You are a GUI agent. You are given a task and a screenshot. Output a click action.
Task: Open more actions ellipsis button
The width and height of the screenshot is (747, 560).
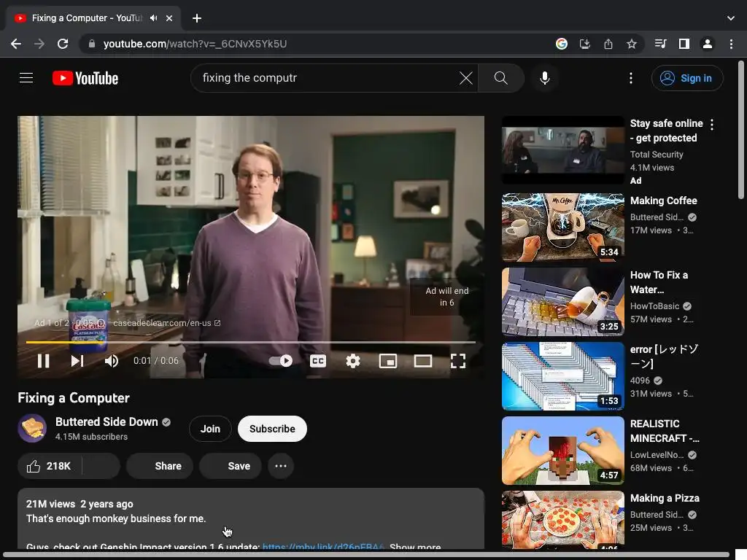point(281,466)
